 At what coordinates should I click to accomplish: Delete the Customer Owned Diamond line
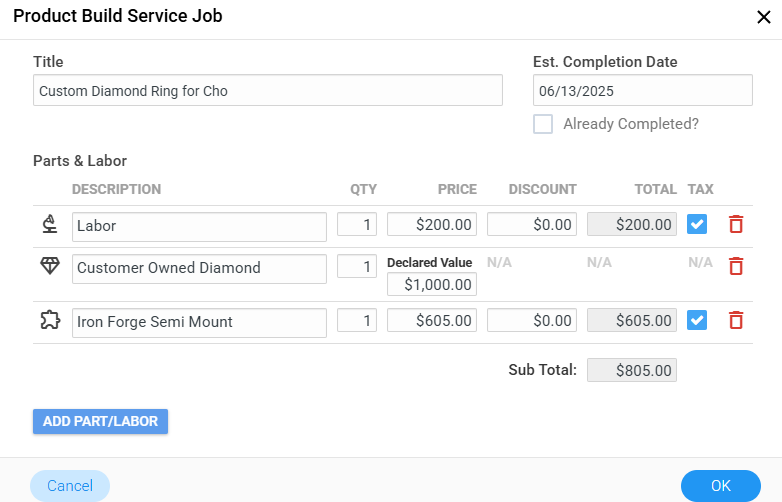(736, 266)
